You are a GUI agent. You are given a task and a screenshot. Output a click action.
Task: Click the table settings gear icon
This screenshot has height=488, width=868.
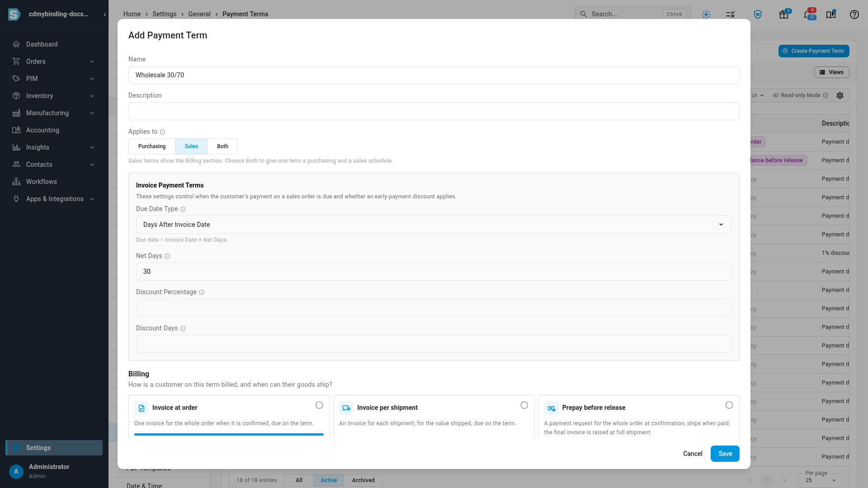tap(840, 95)
